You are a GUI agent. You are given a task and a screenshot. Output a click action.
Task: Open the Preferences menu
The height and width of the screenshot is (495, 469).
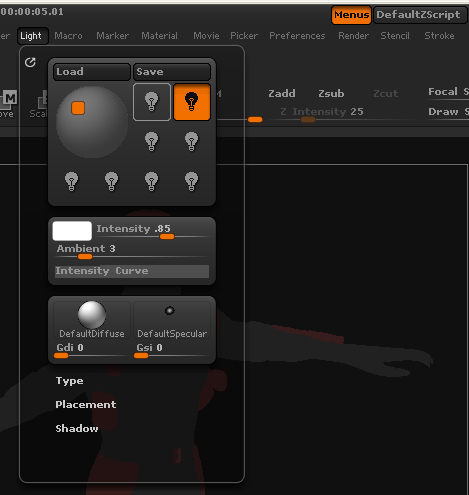[297, 36]
